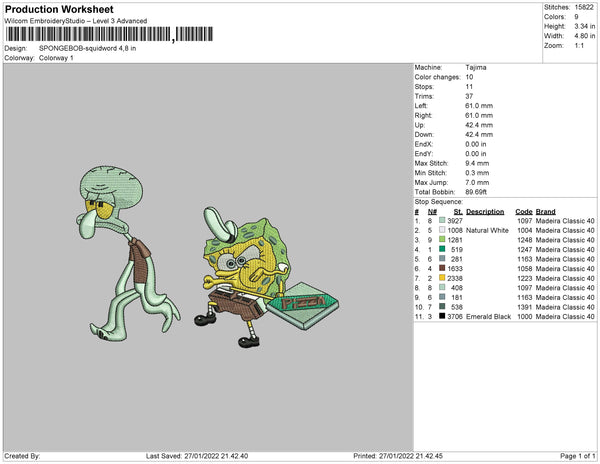Select the green swatch for thread 519
The height and width of the screenshot is (464, 600).
(x=442, y=249)
